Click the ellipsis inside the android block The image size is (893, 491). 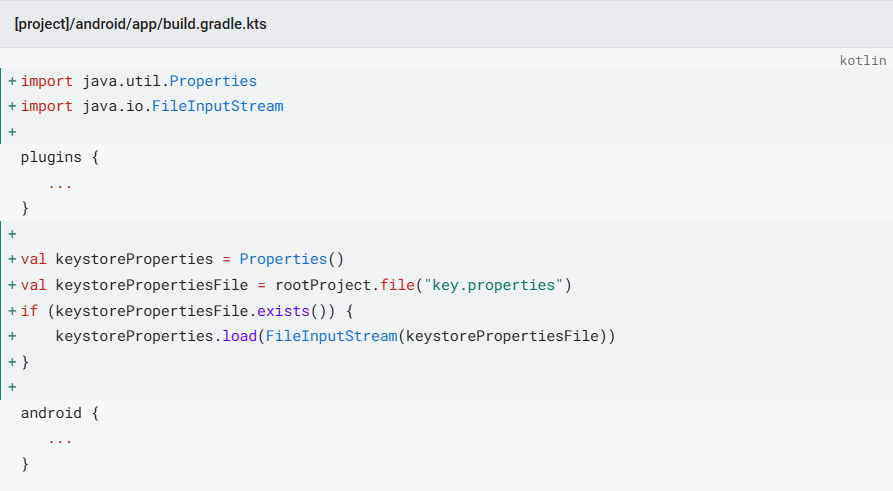coord(60,438)
